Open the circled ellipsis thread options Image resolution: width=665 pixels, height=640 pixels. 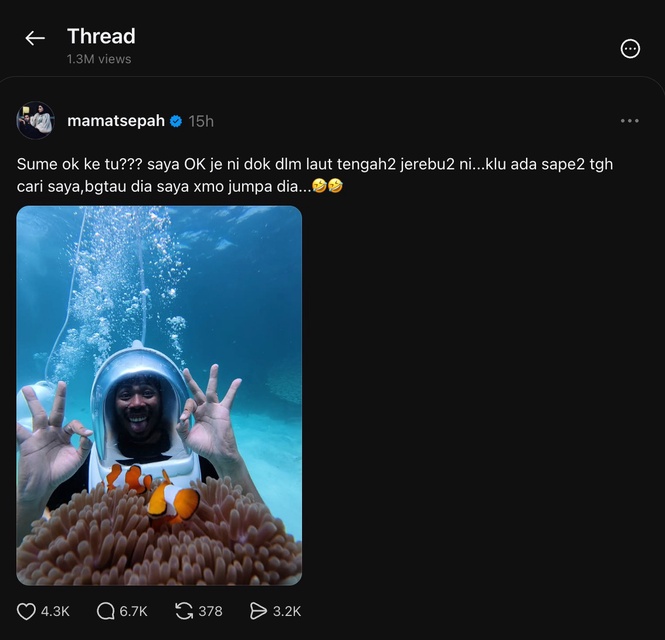point(630,49)
